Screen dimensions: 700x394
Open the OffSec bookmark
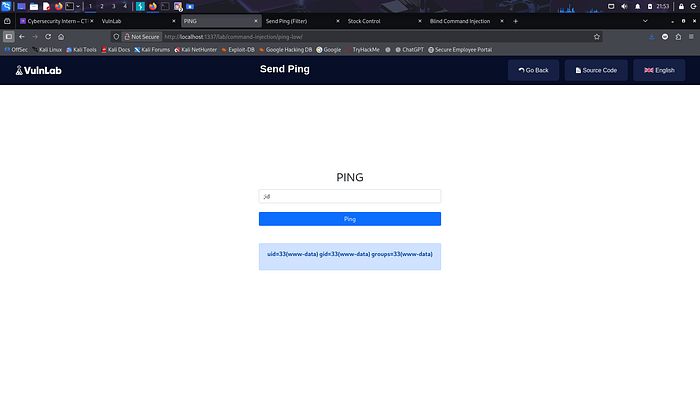16,50
